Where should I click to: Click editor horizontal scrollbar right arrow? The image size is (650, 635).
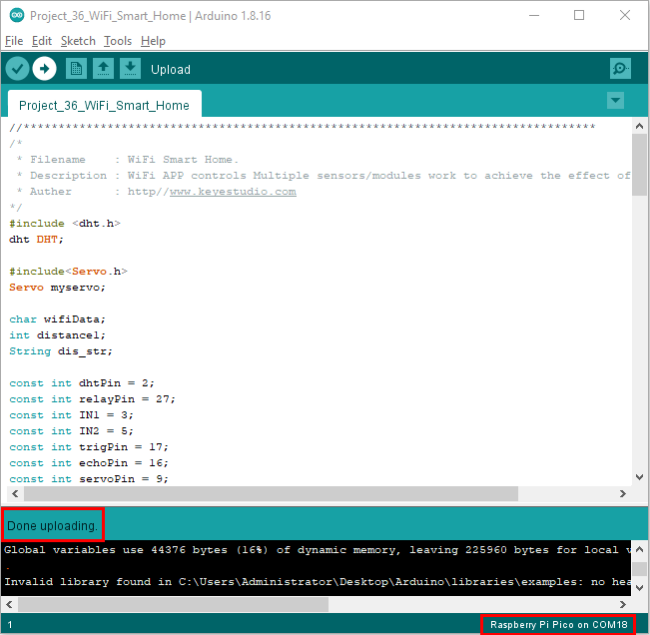[623, 493]
